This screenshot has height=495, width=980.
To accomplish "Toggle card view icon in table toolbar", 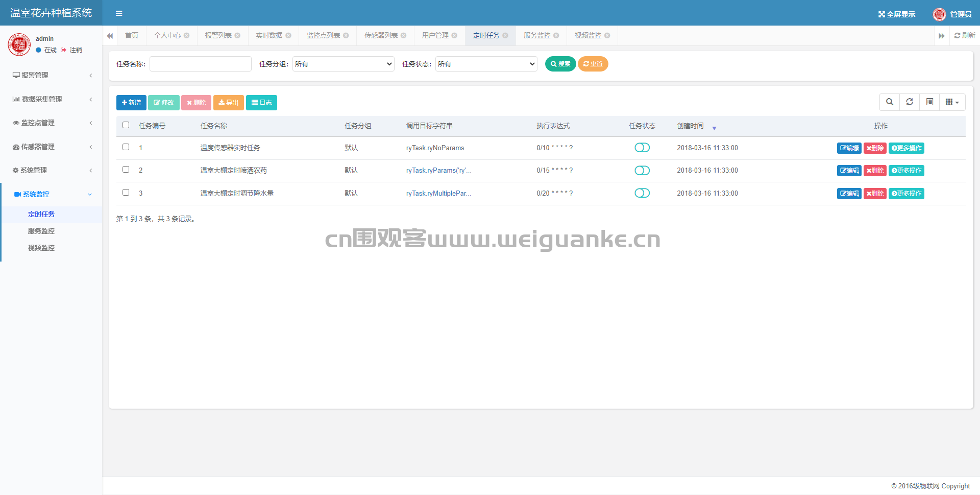I will click(929, 102).
